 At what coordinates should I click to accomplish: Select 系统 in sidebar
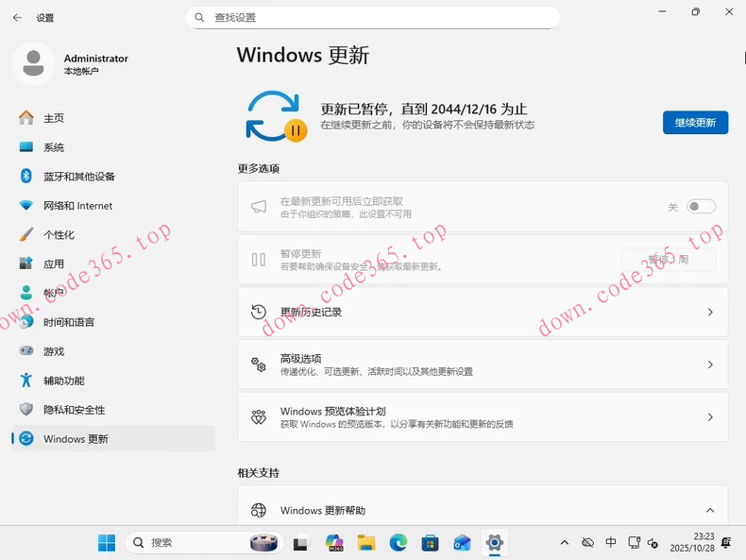[x=113, y=147]
